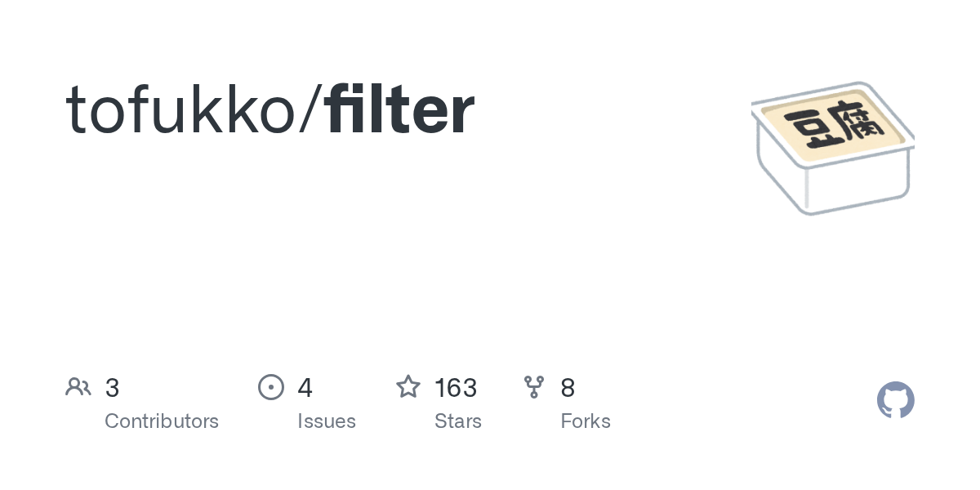980x490 pixels.
Task: Select the Issues label
Action: coord(327,421)
